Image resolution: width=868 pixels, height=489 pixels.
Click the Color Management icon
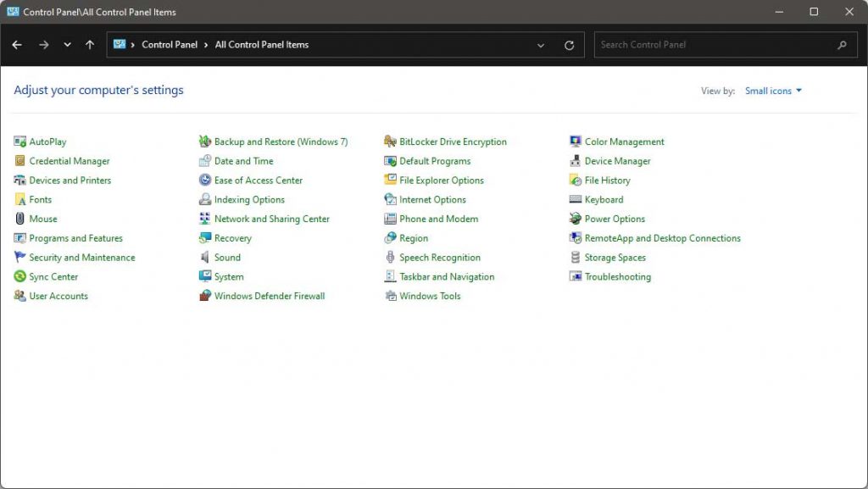click(x=576, y=142)
